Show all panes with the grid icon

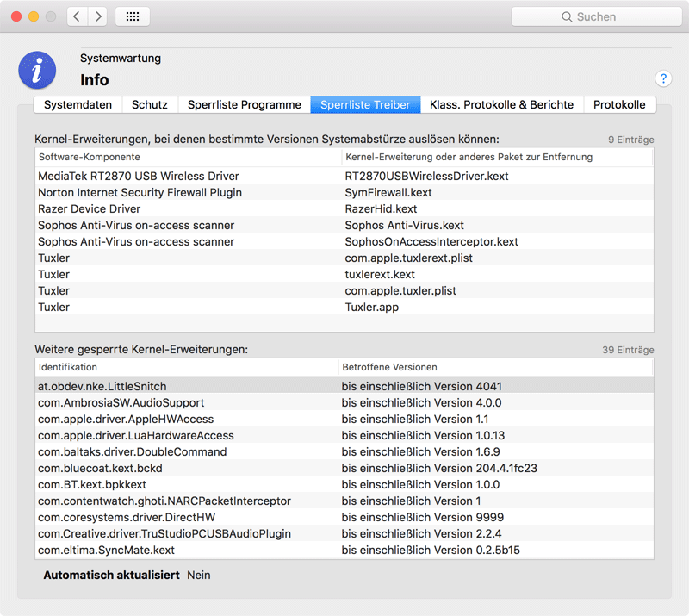tap(133, 16)
